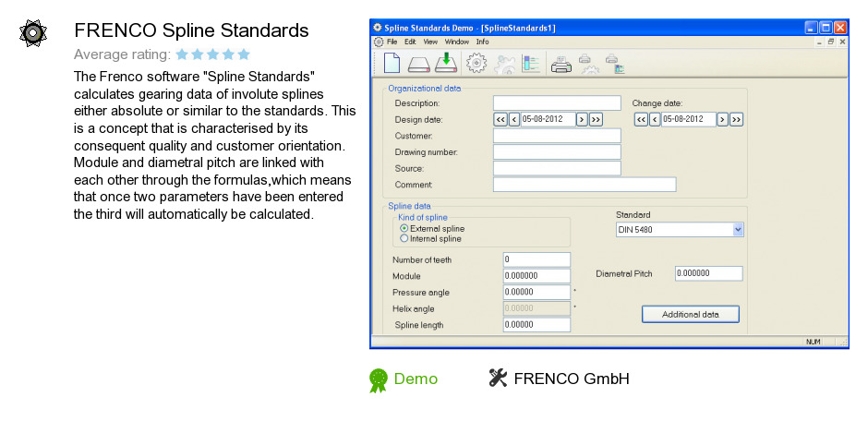868x421 pixels.
Task: Open the Edit menu
Action: coord(410,42)
